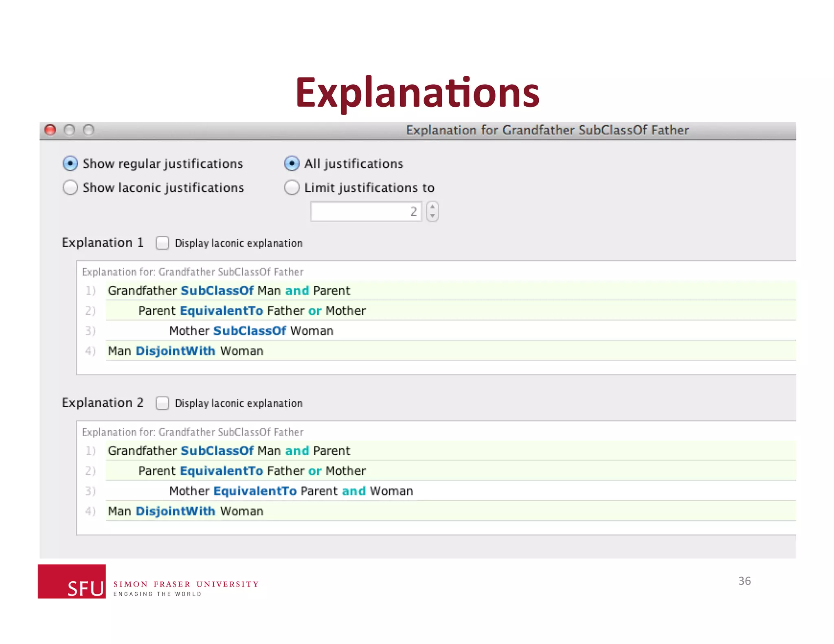The height and width of the screenshot is (644, 834).
Task: Select Grandfather SubClassOf axiom in Explanation 1
Action: pos(228,291)
